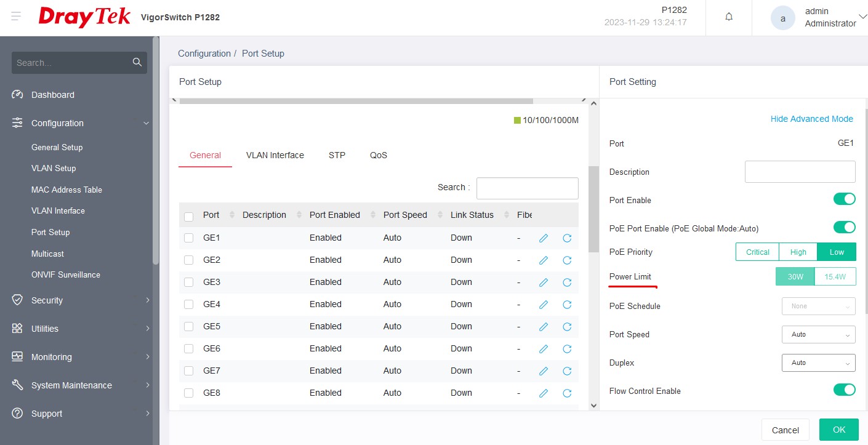The width and height of the screenshot is (868, 445).
Task: Open the notification bell
Action: point(729,17)
